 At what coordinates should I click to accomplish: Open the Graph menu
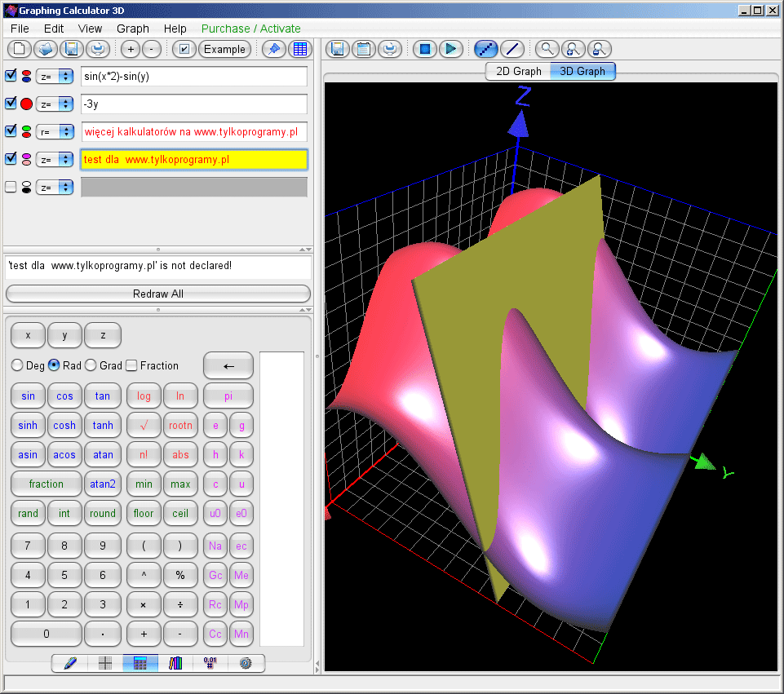(x=132, y=29)
